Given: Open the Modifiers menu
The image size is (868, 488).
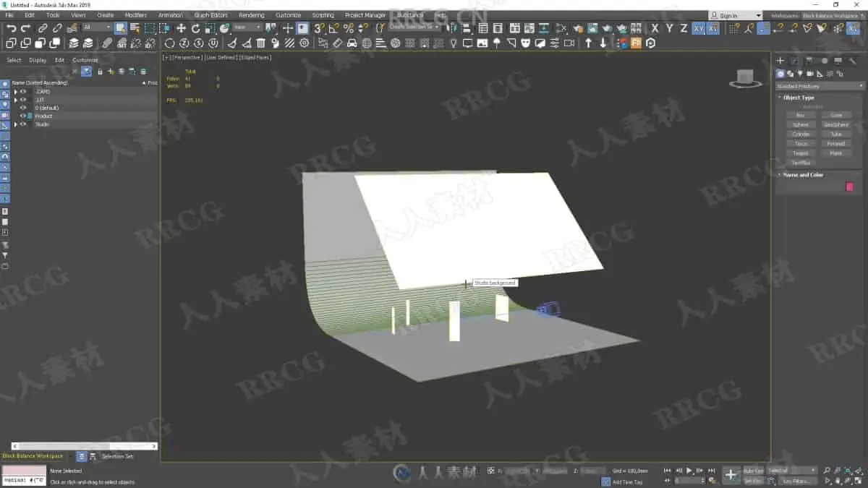Looking at the screenshot, I should [135, 15].
